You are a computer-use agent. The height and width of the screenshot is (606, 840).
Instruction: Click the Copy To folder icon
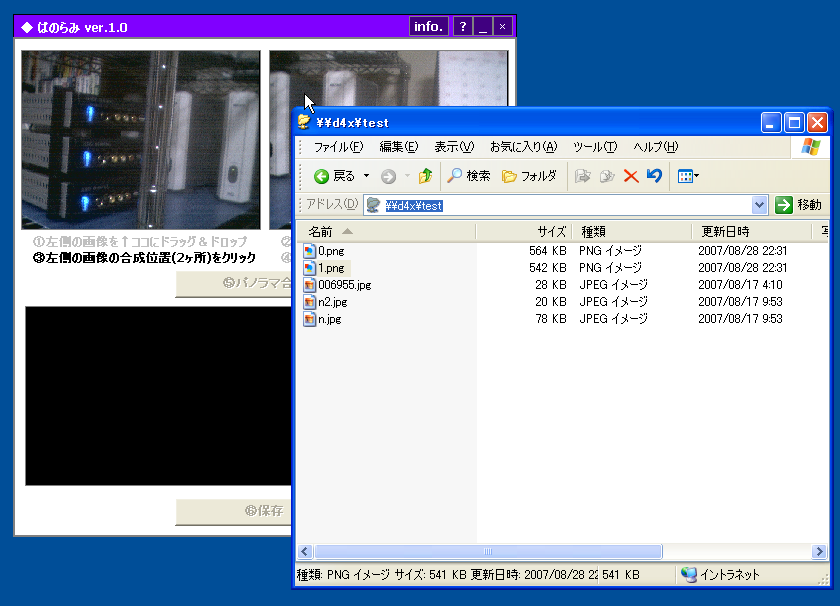pos(607,176)
